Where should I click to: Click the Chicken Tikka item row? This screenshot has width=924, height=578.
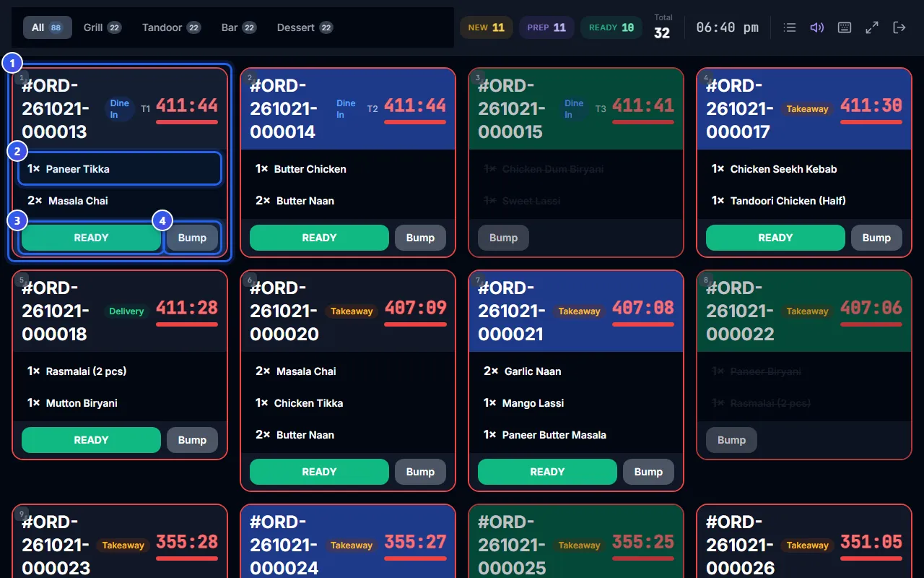click(x=348, y=403)
